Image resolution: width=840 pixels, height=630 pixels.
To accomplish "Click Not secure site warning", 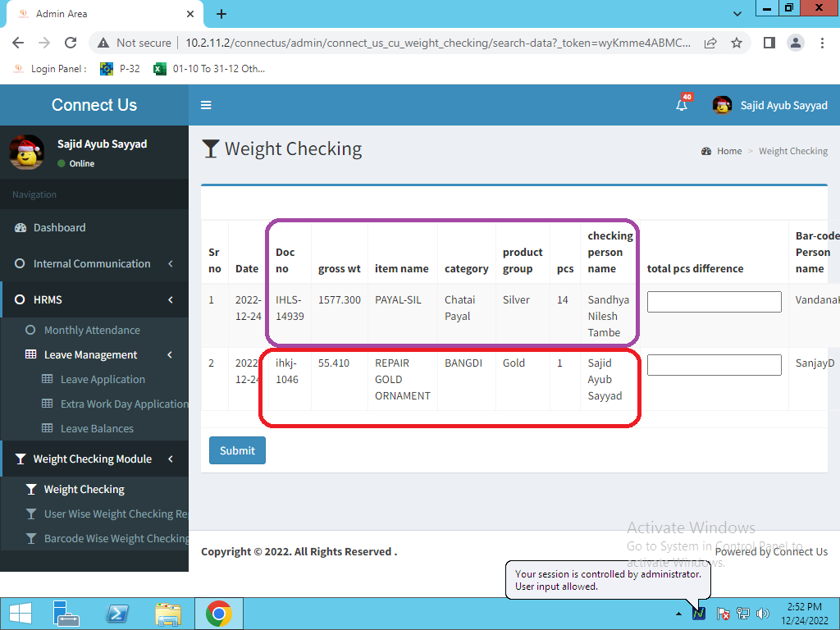I will pos(136,43).
